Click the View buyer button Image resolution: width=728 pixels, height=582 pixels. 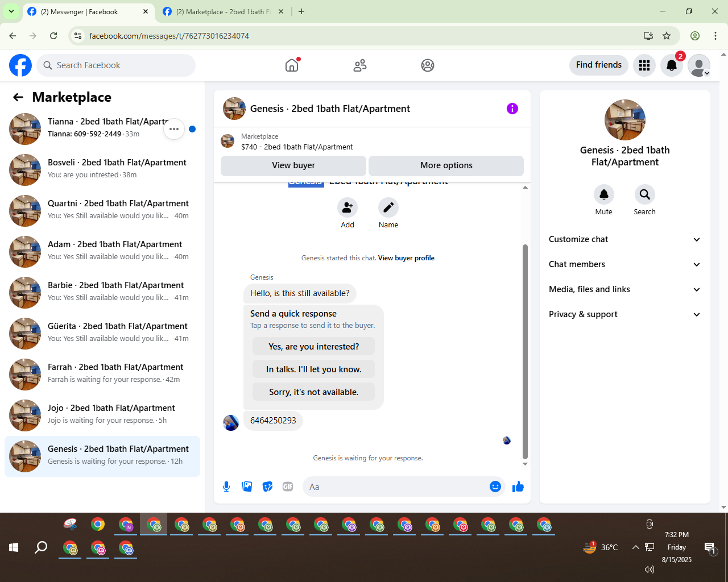click(x=293, y=165)
